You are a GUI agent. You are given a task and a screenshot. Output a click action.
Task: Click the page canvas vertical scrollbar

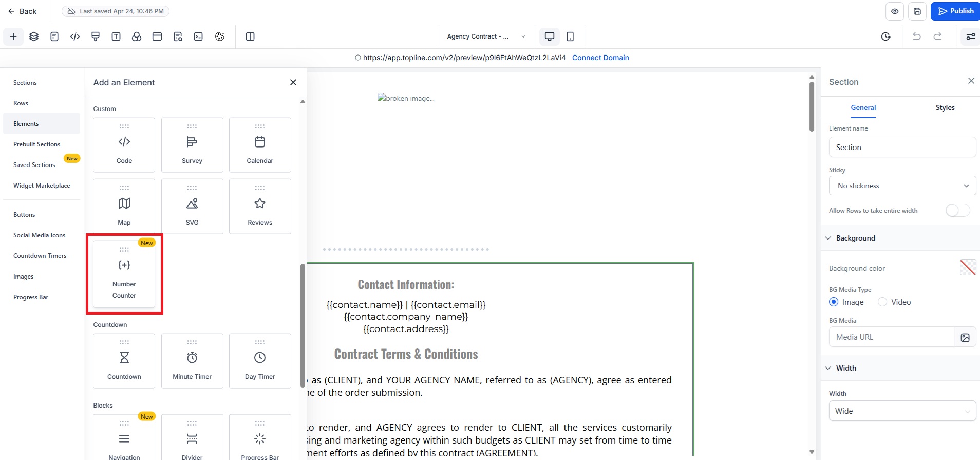(x=812, y=107)
